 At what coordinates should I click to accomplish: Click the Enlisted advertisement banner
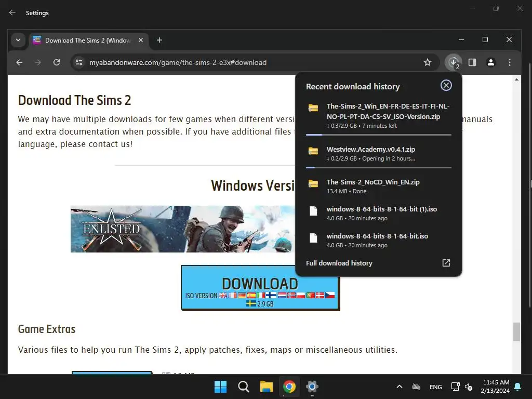[182, 229]
